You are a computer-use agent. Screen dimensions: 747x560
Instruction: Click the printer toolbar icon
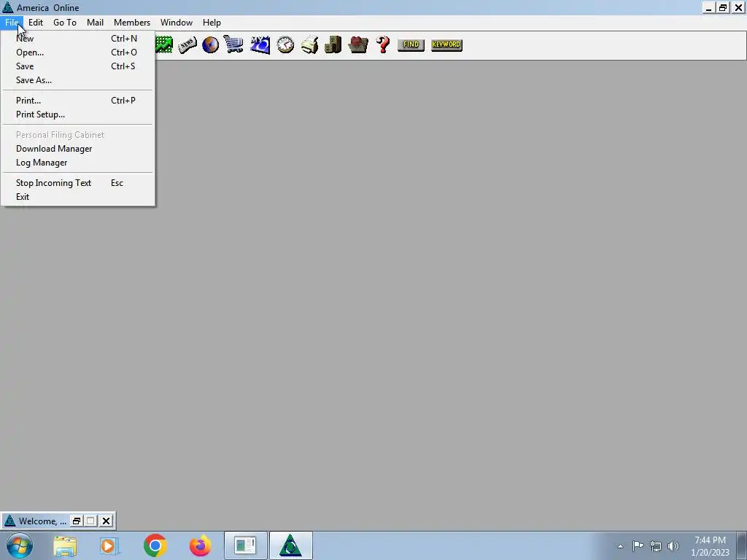(309, 44)
